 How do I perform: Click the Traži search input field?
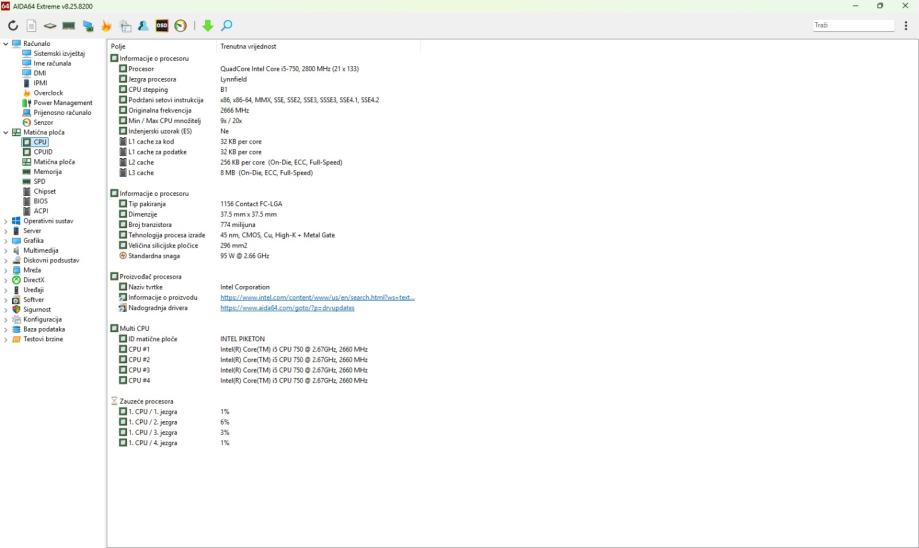(x=853, y=25)
